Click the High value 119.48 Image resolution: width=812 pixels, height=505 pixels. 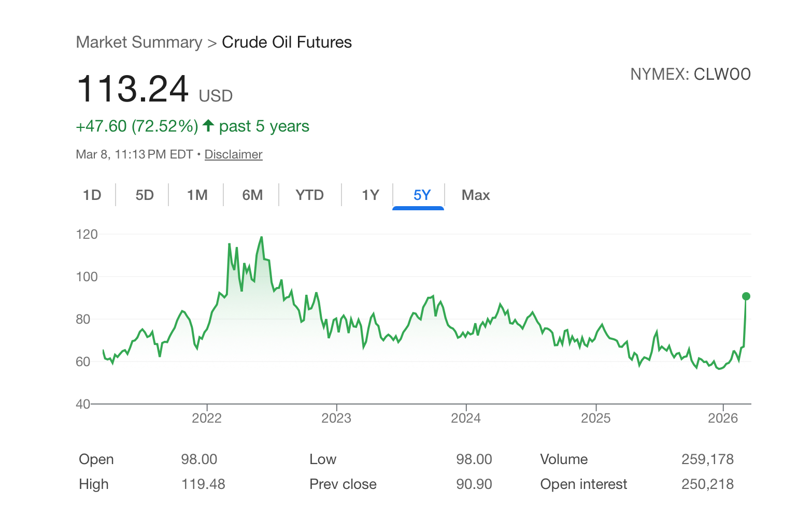point(203,484)
